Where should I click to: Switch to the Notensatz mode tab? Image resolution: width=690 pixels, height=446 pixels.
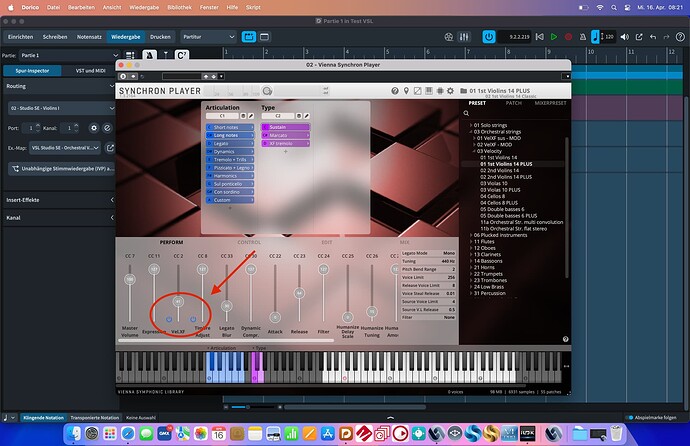(x=89, y=37)
